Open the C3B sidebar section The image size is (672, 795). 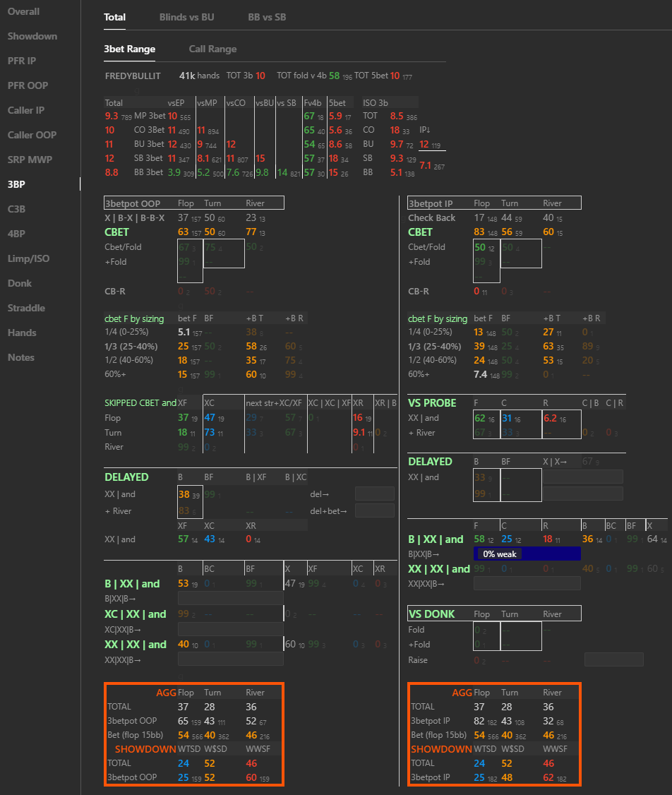click(x=16, y=209)
